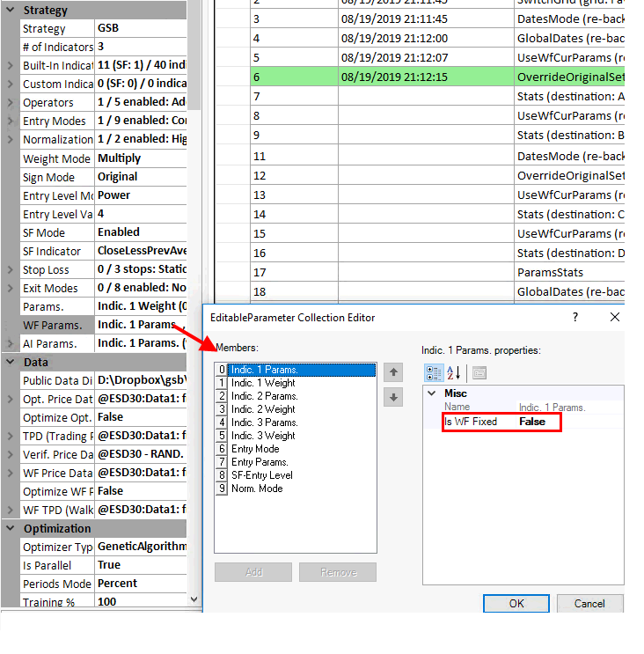Click the Property Pages icon in properties toolbar
The height and width of the screenshot is (654, 644).
pos(479,372)
